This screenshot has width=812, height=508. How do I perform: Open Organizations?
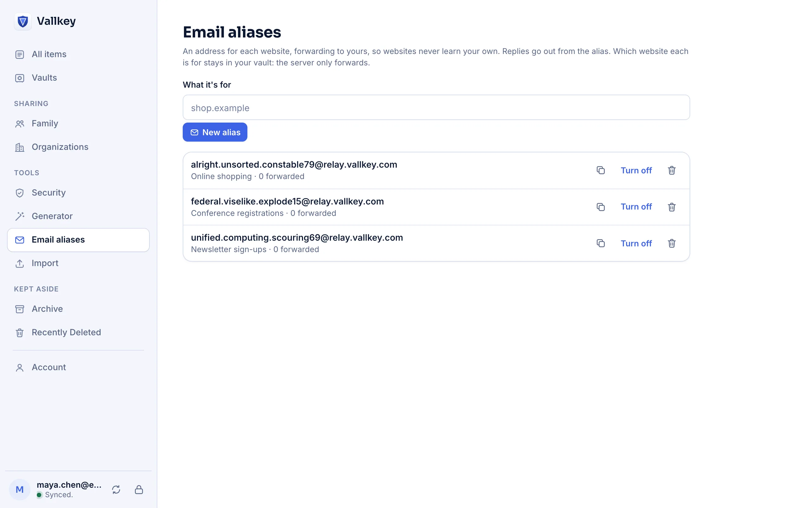click(78, 147)
